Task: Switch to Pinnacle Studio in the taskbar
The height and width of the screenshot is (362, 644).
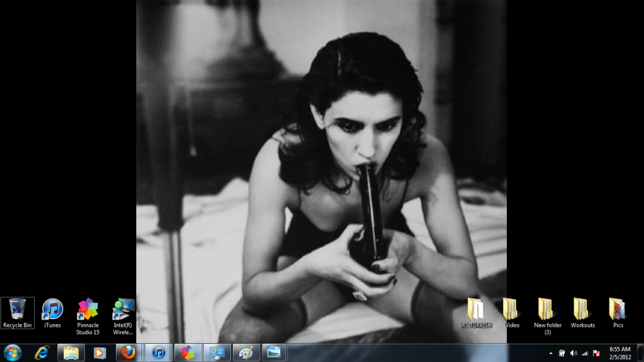Action: coord(188,353)
